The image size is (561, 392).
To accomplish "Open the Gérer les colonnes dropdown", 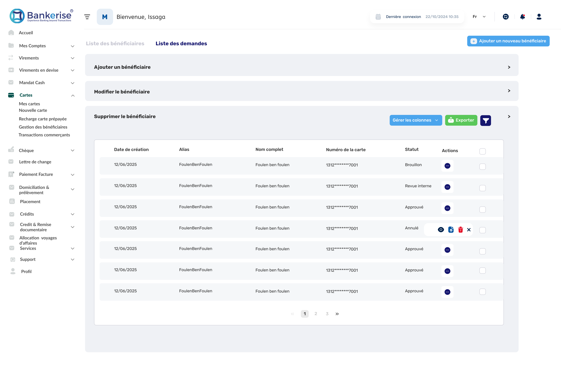I will [416, 120].
